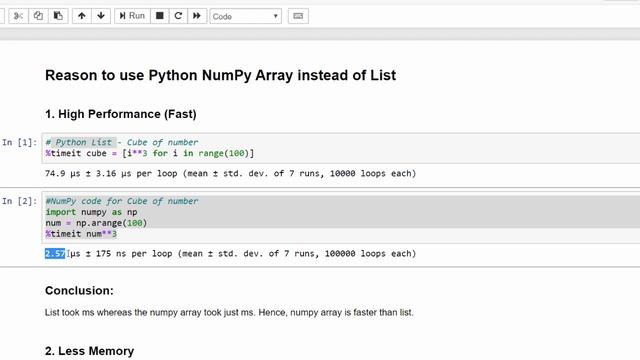
Task: Open the cell type Code dropdown
Action: [245, 16]
